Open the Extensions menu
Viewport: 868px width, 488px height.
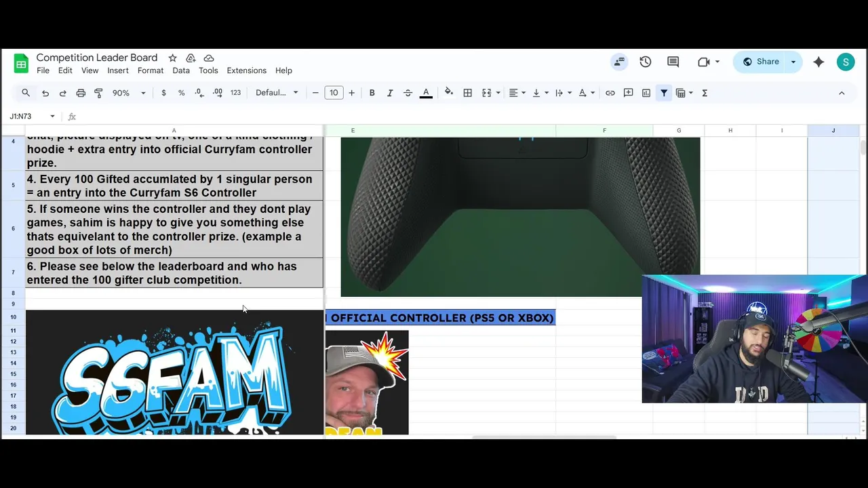point(246,70)
